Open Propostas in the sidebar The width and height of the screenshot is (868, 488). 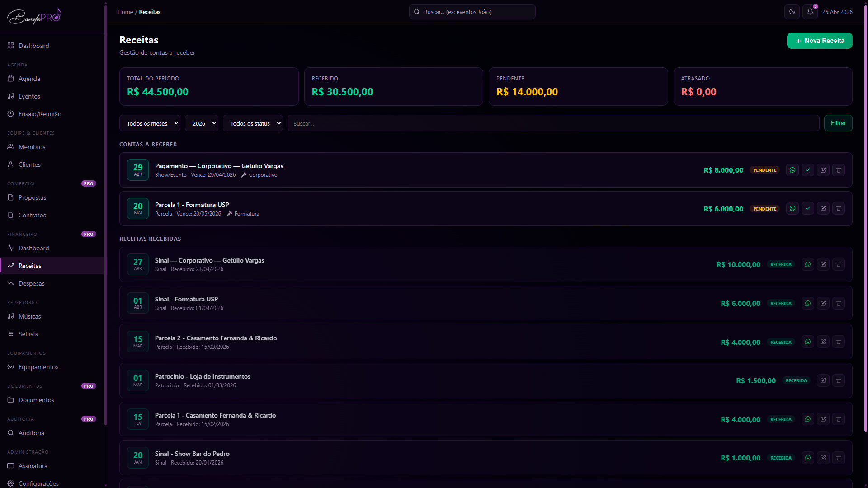point(52,197)
